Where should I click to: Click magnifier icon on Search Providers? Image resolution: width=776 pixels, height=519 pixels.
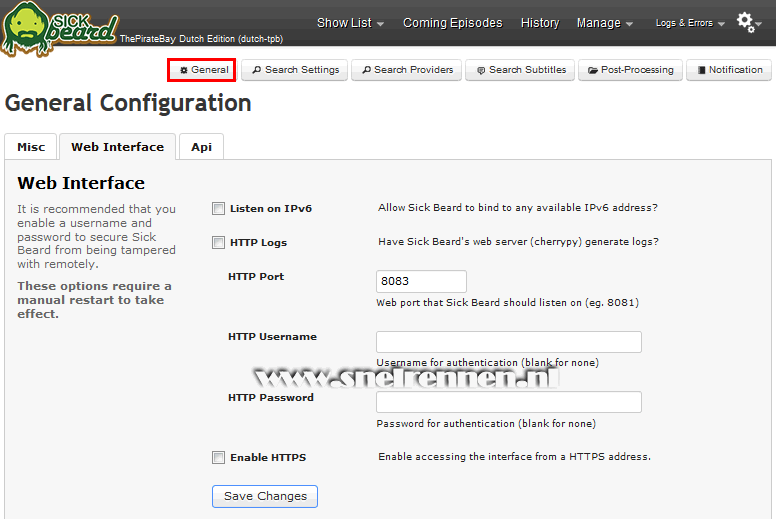pos(366,70)
